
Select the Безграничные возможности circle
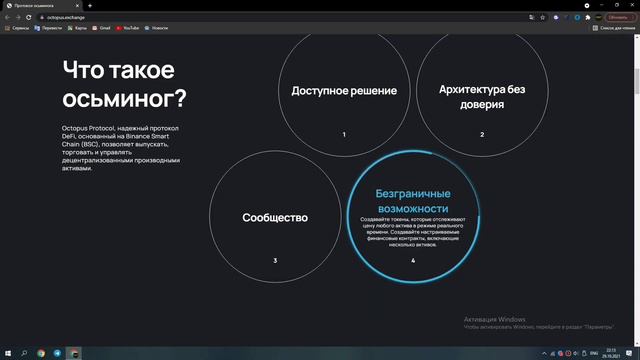[413, 217]
